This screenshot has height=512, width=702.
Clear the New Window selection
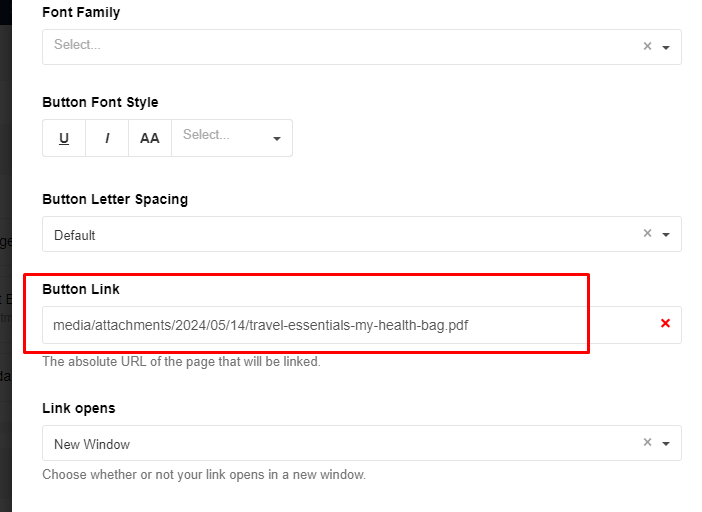647,442
